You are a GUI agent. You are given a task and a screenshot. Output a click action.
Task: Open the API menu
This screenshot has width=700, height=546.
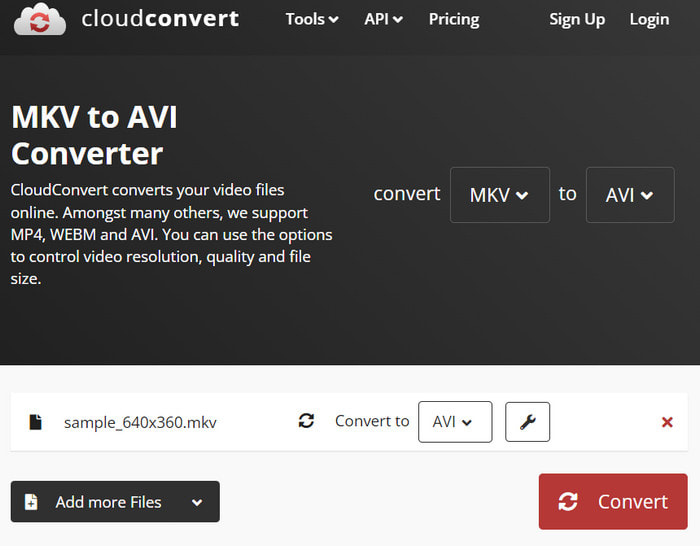[x=383, y=19]
